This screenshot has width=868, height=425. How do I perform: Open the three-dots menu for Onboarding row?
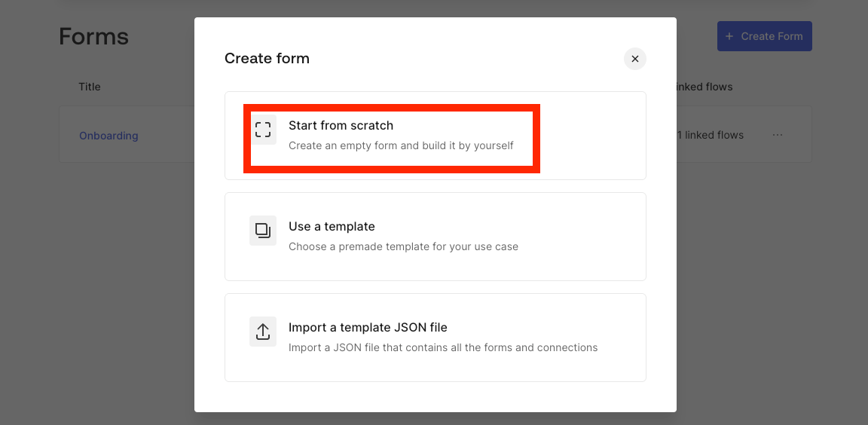tap(778, 135)
